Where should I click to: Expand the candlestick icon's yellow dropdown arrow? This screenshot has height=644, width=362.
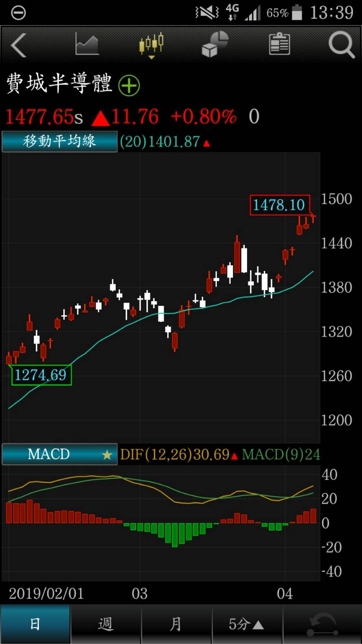coord(151,57)
